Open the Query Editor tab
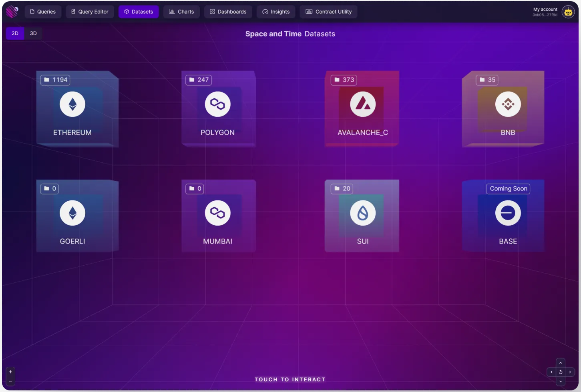The height and width of the screenshot is (392, 581). coord(90,12)
